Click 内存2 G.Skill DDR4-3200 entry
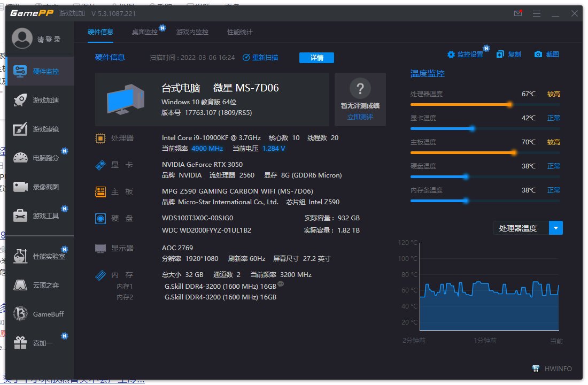Viewport: 588px width, 385px height. 220,297
